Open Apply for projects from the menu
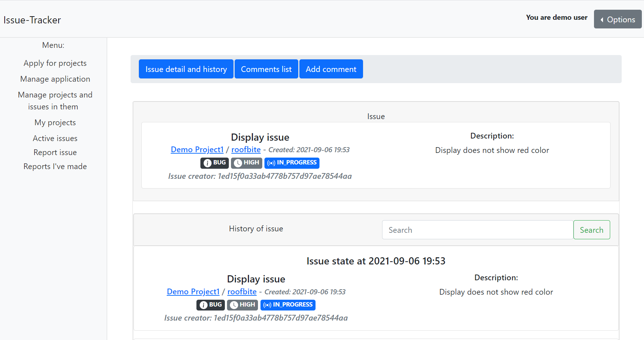 pos(55,63)
